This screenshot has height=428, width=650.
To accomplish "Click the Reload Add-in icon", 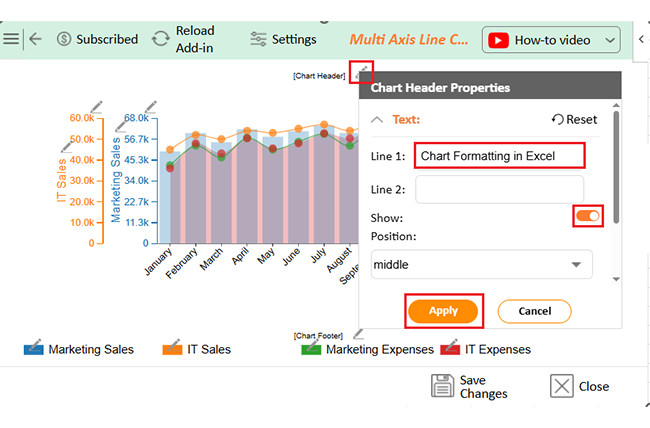I will pyautogui.click(x=160, y=39).
